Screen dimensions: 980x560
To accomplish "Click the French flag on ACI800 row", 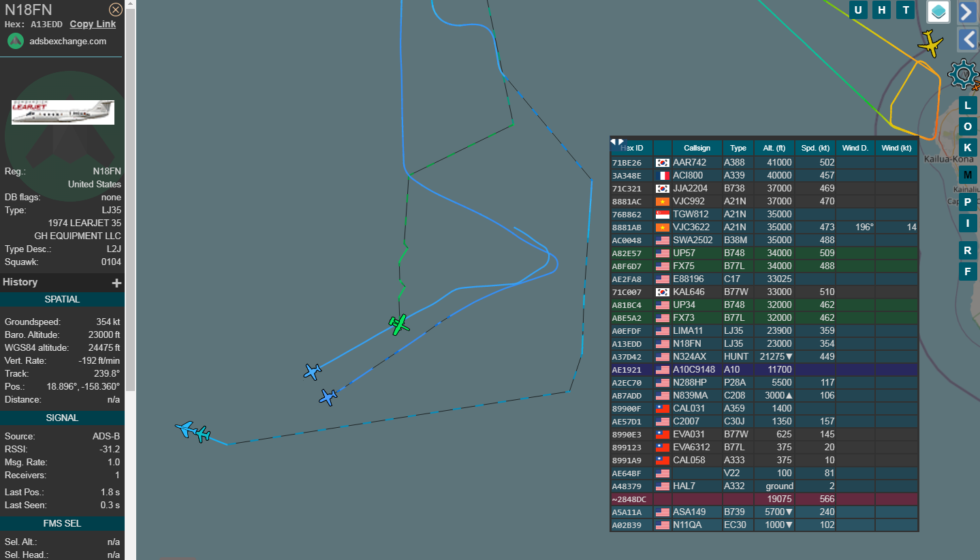I will click(662, 176).
